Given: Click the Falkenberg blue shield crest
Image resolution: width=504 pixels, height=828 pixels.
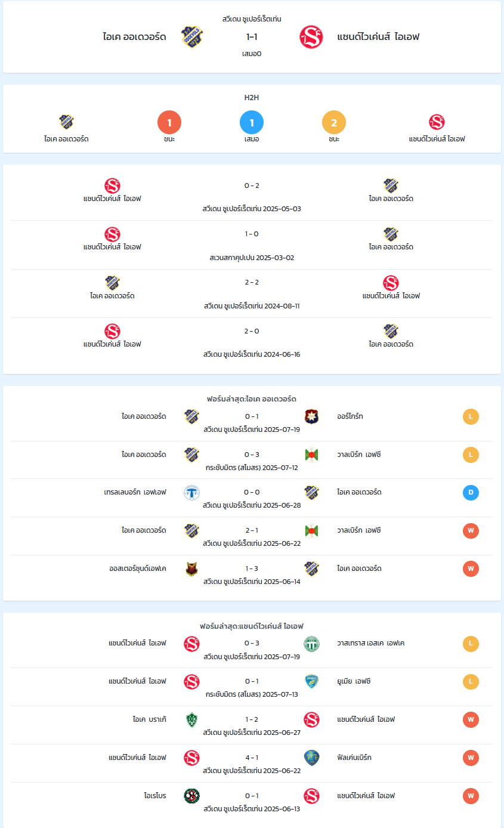Looking at the screenshot, I should tap(311, 758).
